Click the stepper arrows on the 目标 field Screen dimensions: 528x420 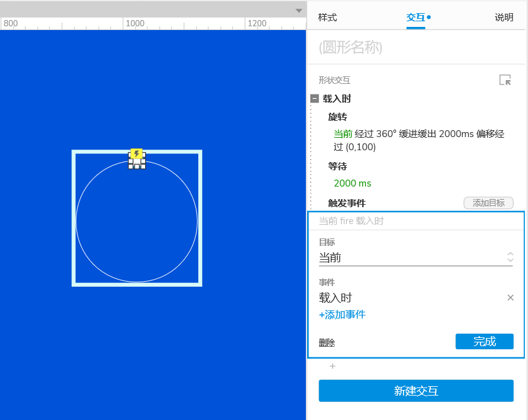(510, 257)
